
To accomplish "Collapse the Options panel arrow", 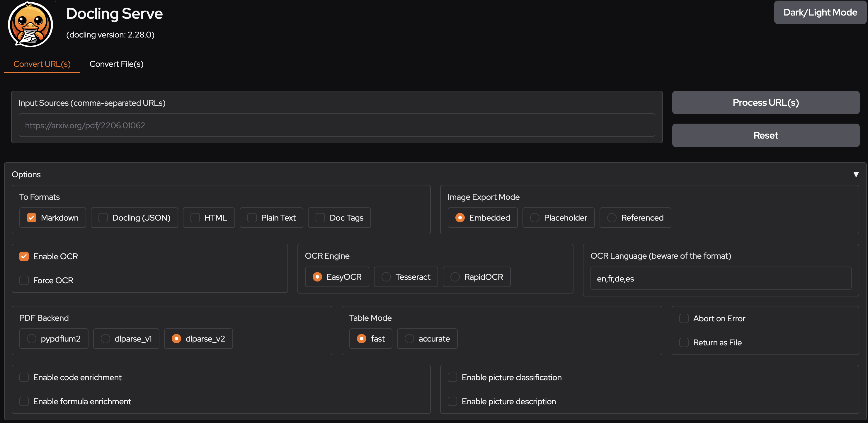I will 855,174.
